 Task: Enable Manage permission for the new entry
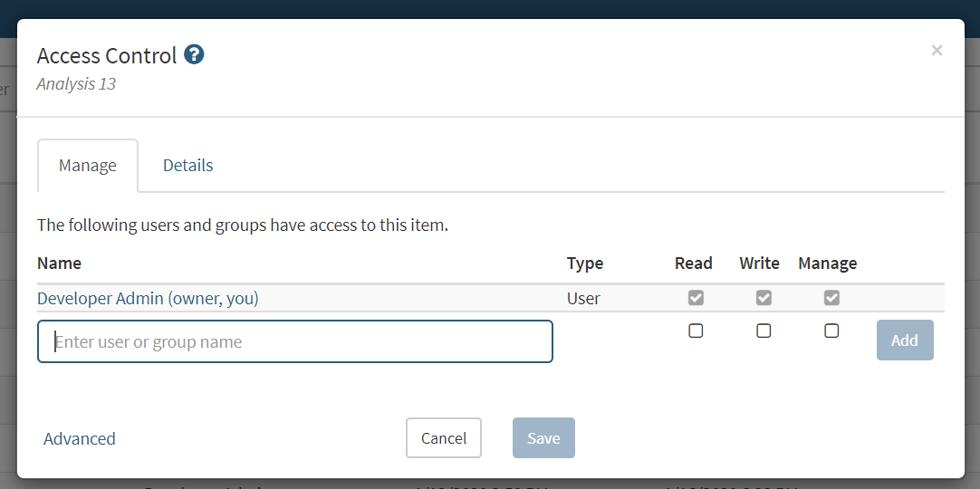831,331
